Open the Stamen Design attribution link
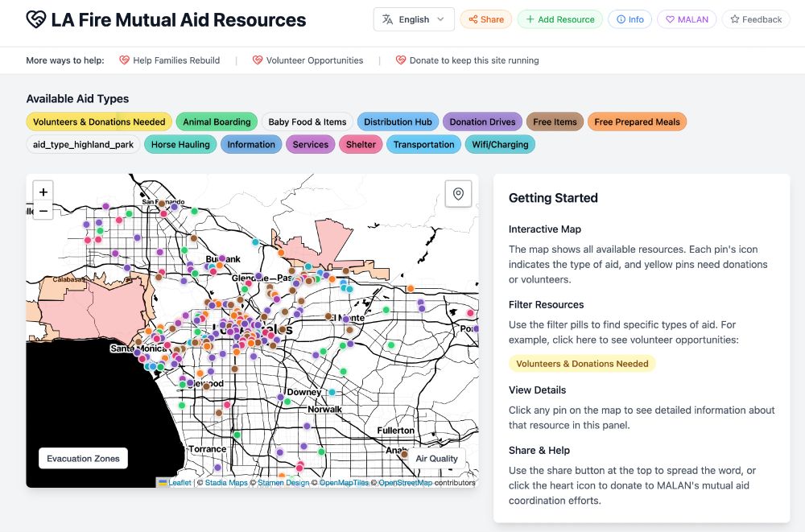The width and height of the screenshot is (805, 532). coord(283,483)
